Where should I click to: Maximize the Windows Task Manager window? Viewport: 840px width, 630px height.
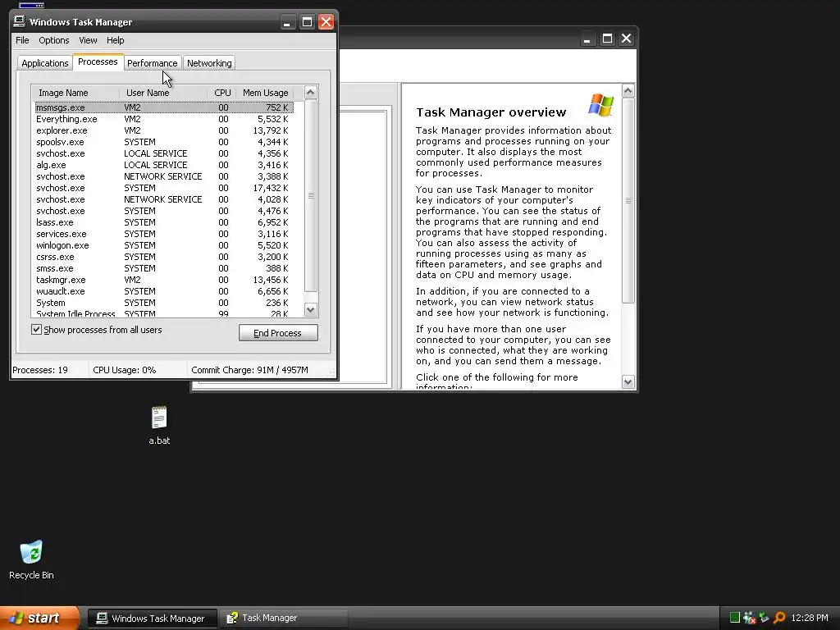click(x=307, y=22)
